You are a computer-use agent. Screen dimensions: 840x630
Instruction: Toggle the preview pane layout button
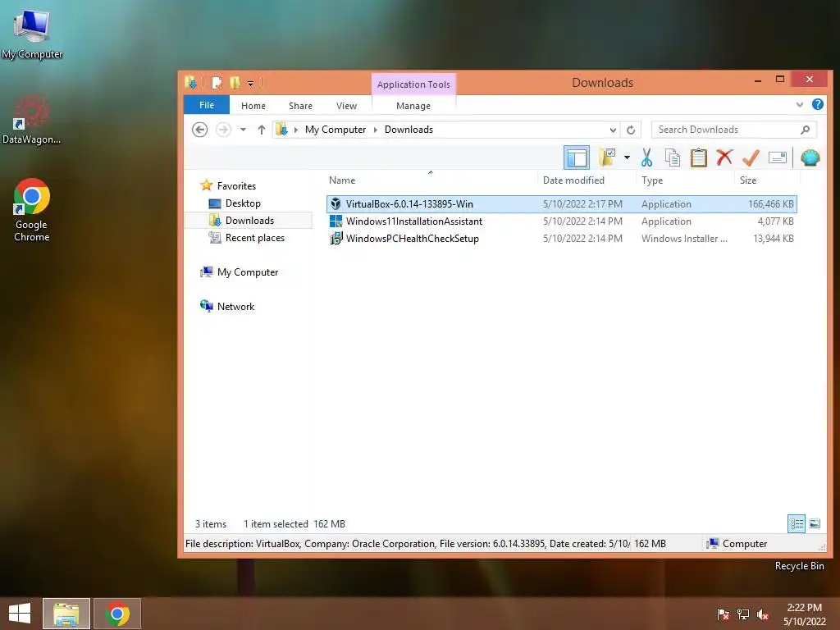577,157
